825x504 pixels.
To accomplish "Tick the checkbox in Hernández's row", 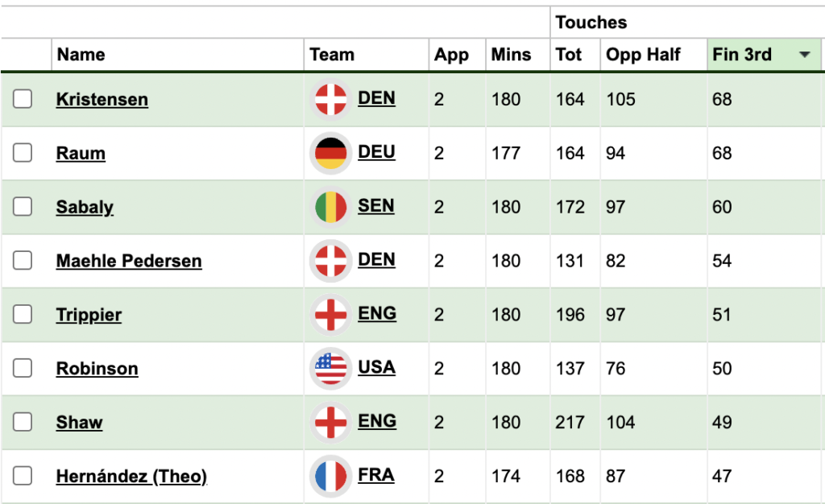I will pyautogui.click(x=23, y=476).
